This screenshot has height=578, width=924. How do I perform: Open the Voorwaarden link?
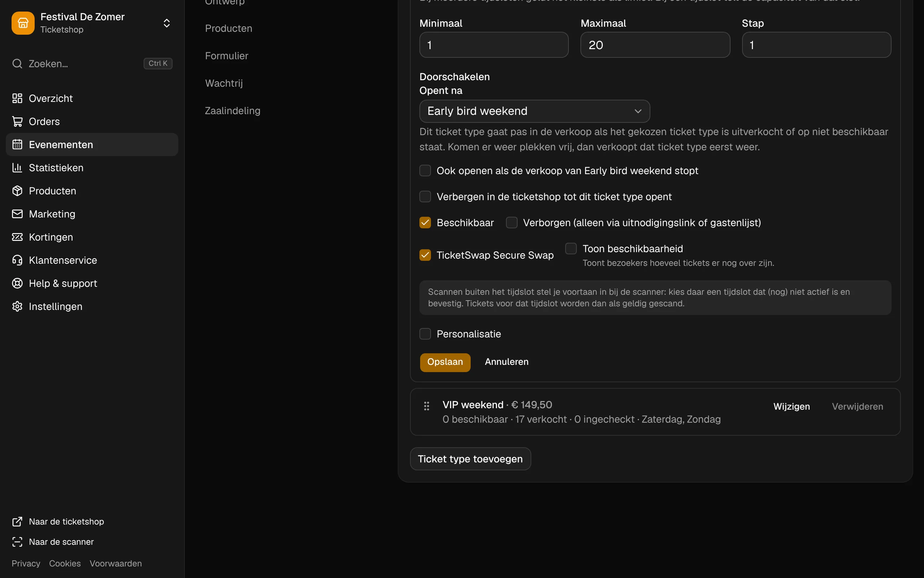coord(116,564)
